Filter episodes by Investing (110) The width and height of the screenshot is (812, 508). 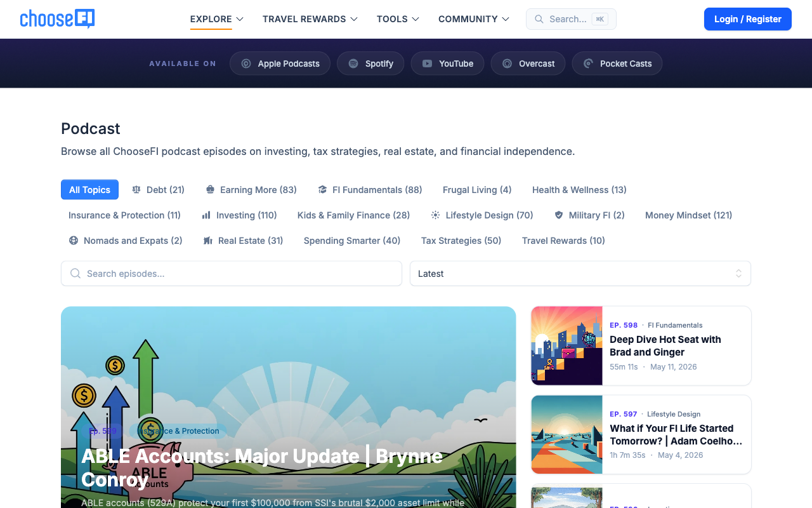[x=239, y=215]
